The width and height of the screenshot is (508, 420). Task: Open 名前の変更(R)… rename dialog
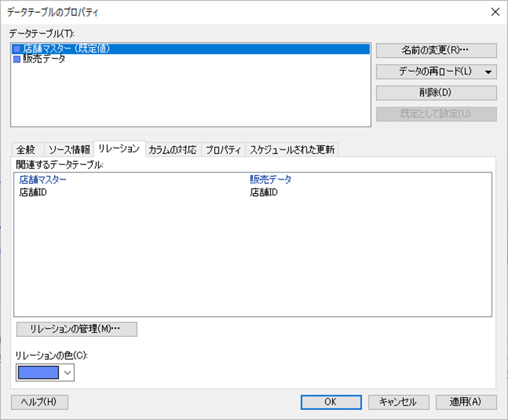click(x=436, y=51)
